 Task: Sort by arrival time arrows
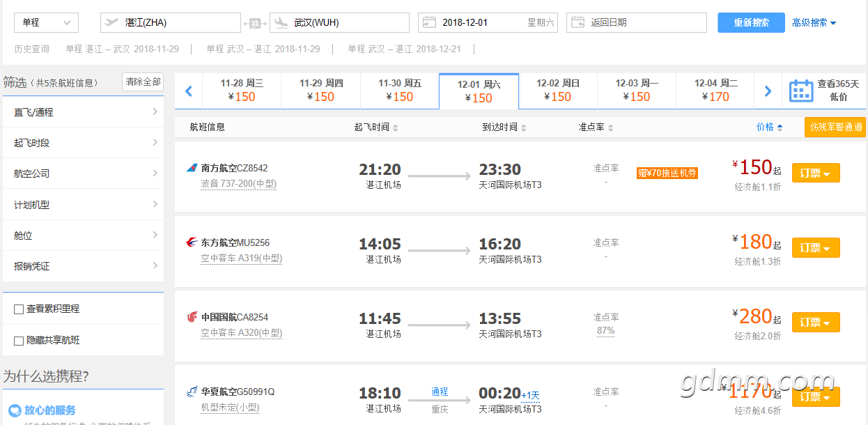[x=524, y=127]
